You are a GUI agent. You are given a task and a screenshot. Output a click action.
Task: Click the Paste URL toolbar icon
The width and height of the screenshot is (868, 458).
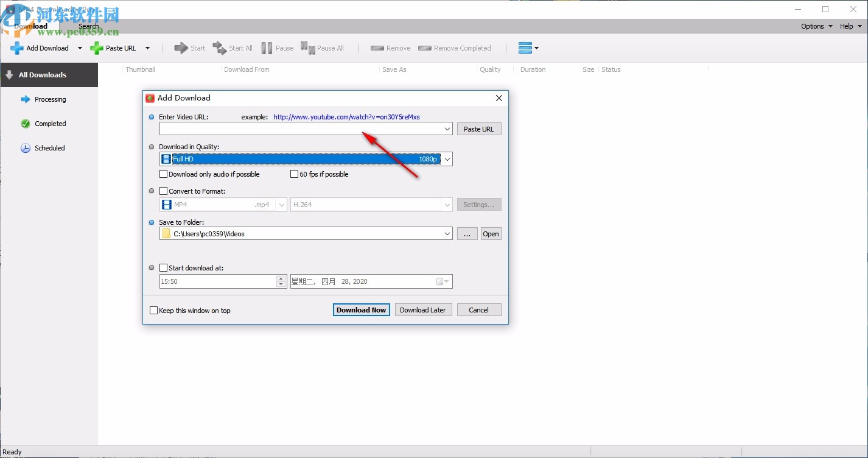tap(96, 48)
